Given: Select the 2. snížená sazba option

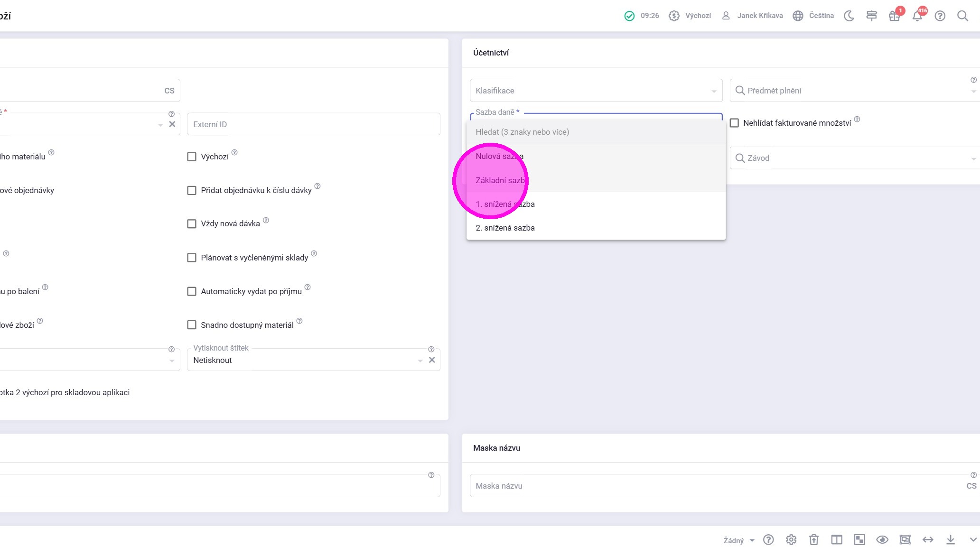Looking at the screenshot, I should (505, 228).
